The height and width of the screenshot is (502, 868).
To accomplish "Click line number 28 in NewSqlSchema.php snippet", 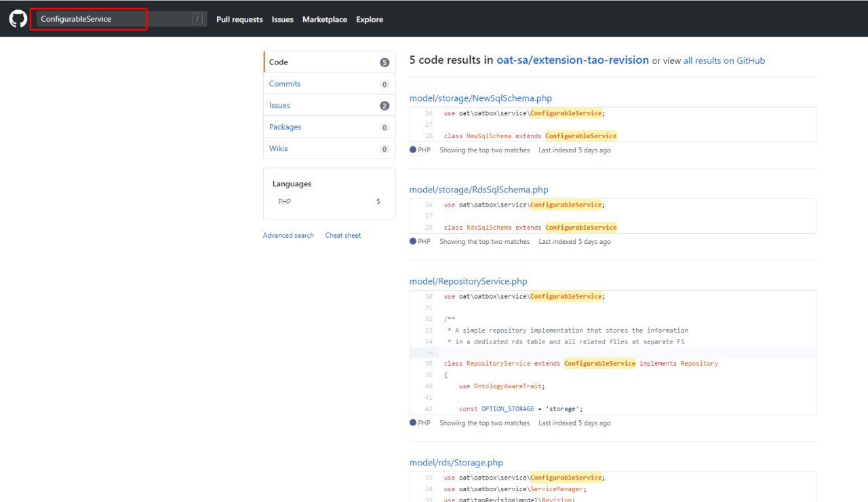I will pyautogui.click(x=429, y=136).
